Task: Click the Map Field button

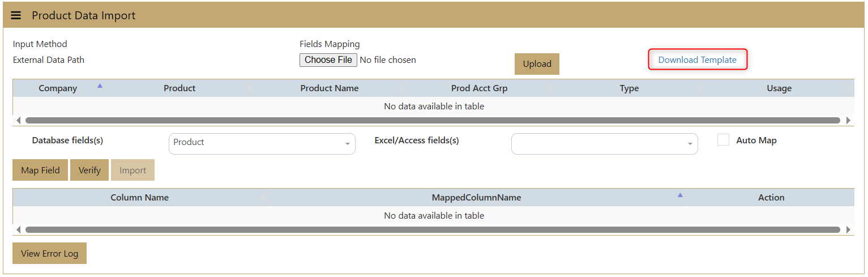Action: tap(40, 171)
